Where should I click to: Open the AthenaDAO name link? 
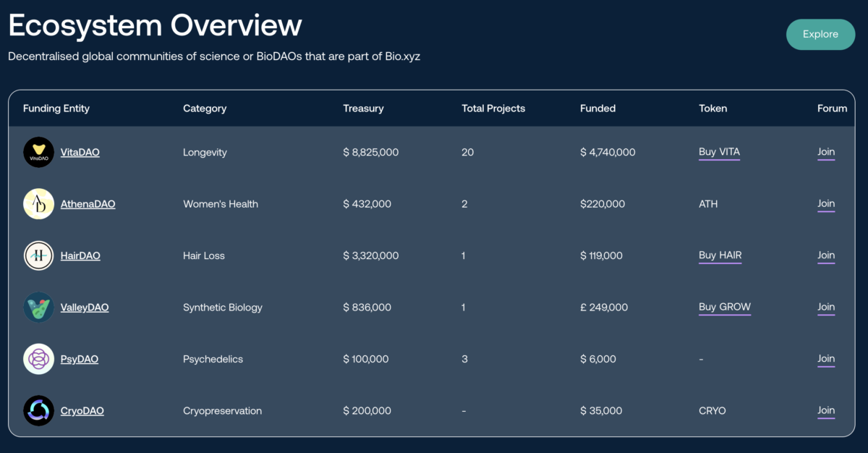pyautogui.click(x=88, y=204)
